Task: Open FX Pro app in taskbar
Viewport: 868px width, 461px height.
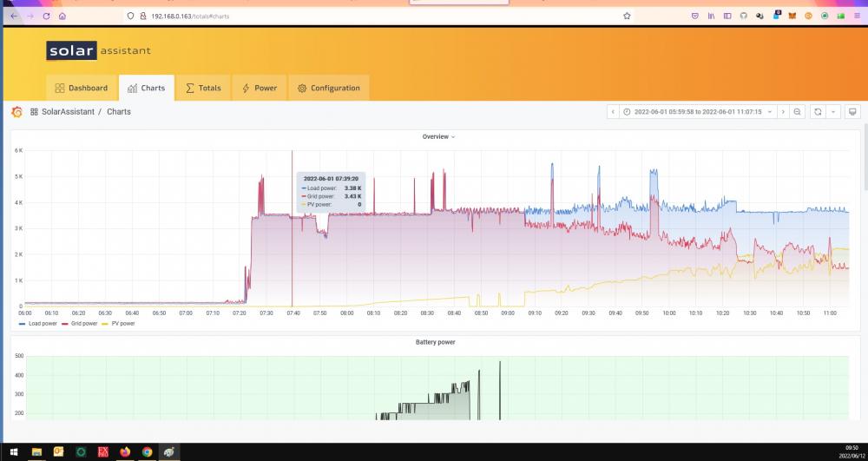Action: (x=103, y=452)
